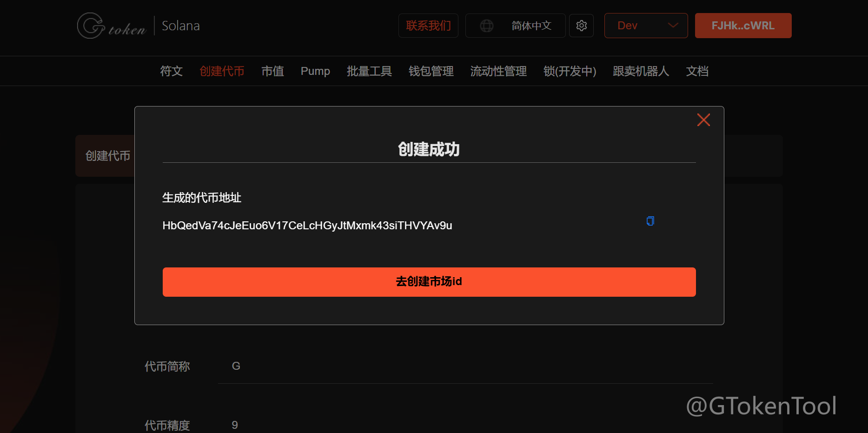Open the 简体中文 language selector

point(531,26)
